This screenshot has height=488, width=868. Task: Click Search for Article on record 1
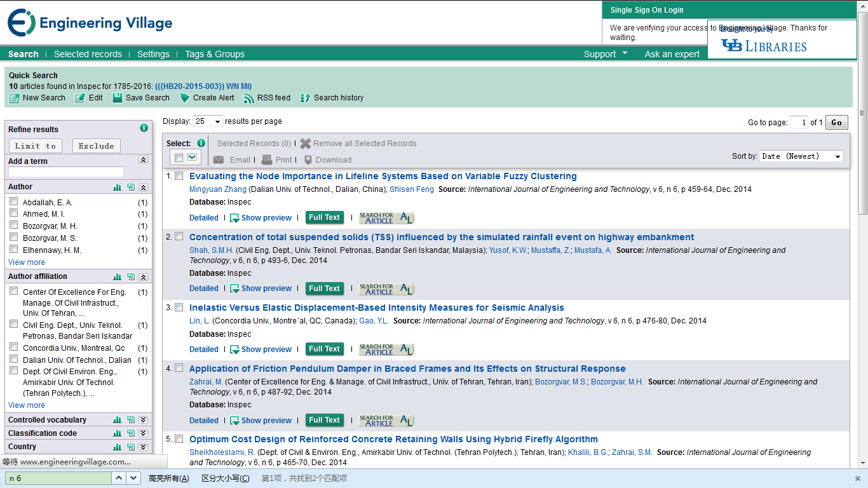(386, 217)
